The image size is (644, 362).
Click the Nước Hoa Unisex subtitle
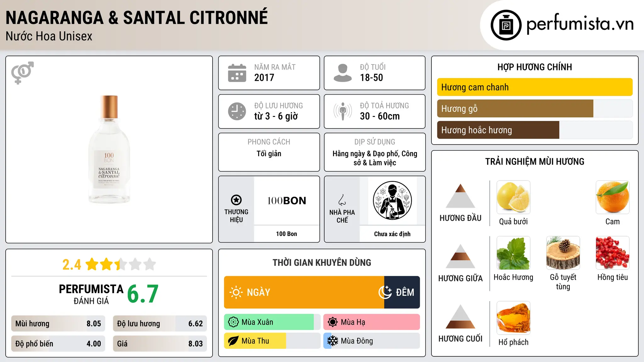[49, 36]
